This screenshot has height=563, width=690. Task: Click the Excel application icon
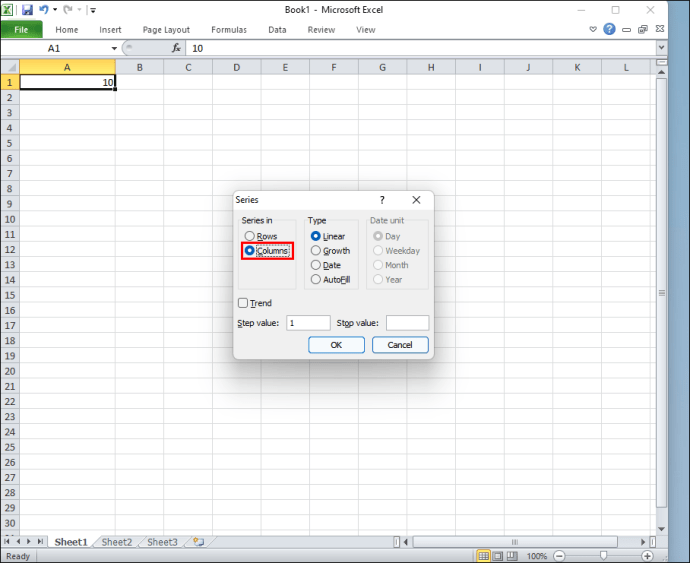(7, 9)
